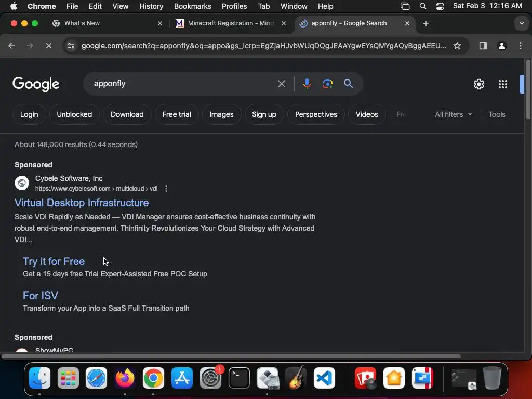Stop loading the page
This screenshot has width=532, height=399.
point(48,46)
